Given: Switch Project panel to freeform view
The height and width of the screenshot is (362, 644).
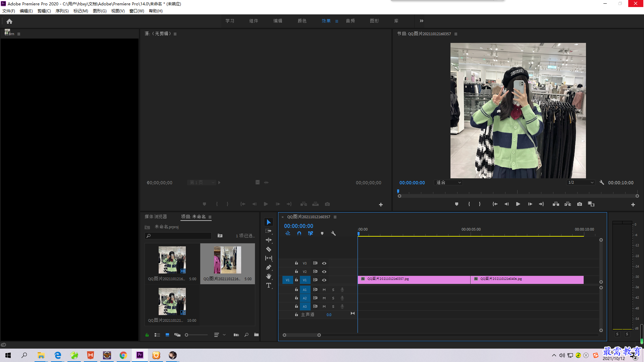Looking at the screenshot, I should point(177,335).
